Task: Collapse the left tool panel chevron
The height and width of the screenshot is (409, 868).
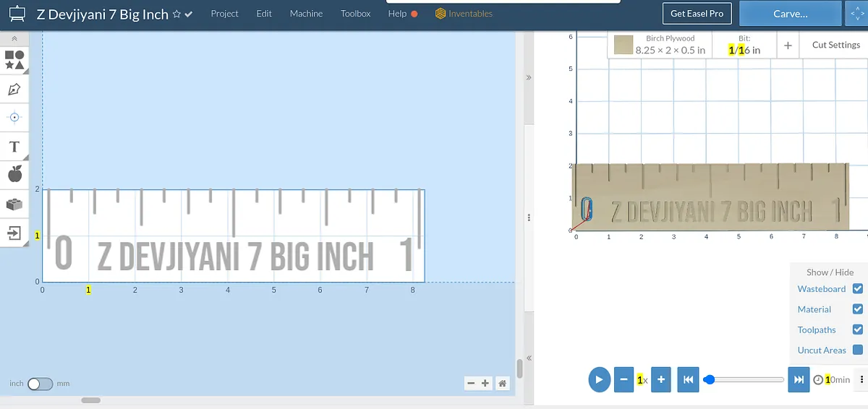Action: 14,38
